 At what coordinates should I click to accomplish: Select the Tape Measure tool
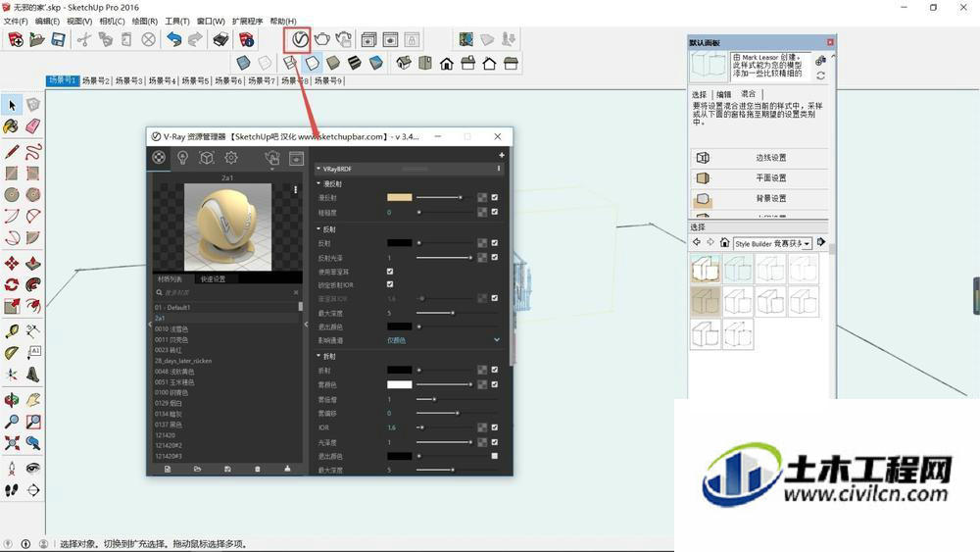[11, 331]
